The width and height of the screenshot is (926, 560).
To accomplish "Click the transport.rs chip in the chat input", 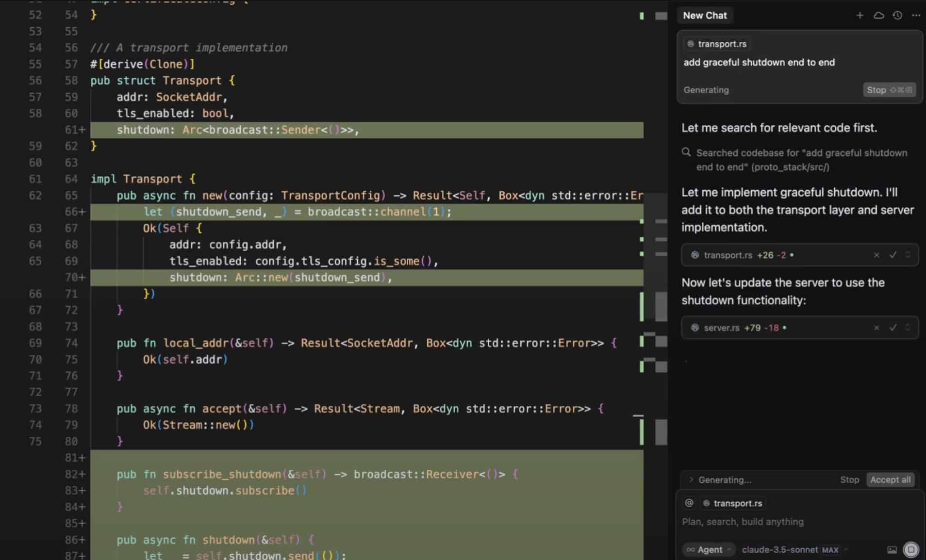I will click(732, 503).
